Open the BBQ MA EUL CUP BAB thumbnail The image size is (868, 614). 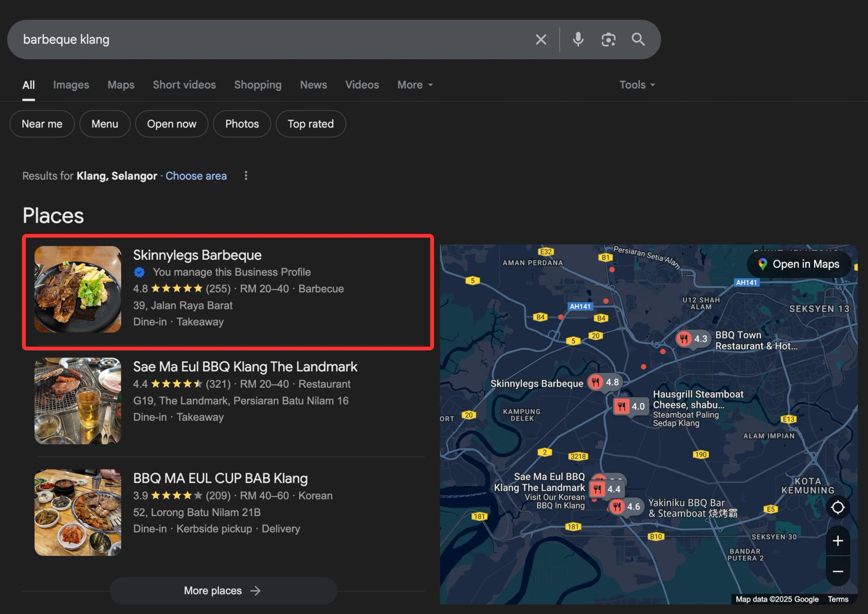pyautogui.click(x=78, y=512)
